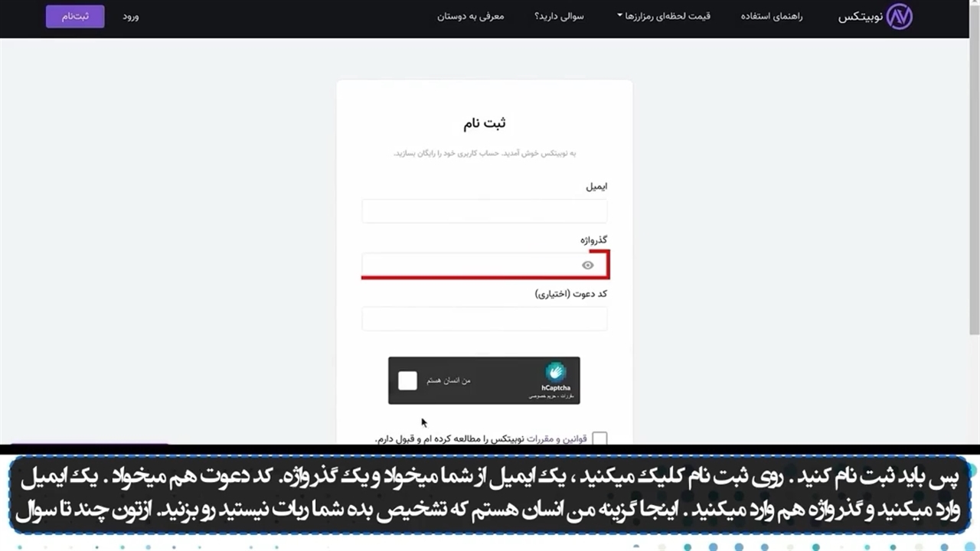The width and height of the screenshot is (980, 551).
Task: Click the 'نوبیتکس' brand name text
Action: click(861, 17)
